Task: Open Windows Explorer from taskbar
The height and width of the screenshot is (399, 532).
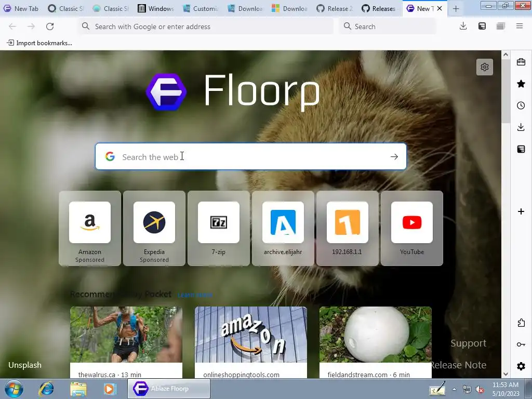Action: click(78, 389)
